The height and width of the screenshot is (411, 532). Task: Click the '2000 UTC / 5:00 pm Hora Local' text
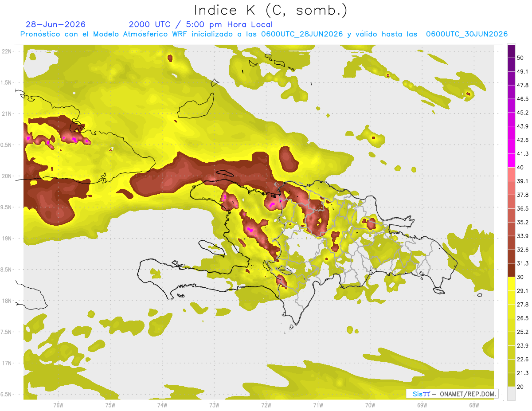click(201, 24)
